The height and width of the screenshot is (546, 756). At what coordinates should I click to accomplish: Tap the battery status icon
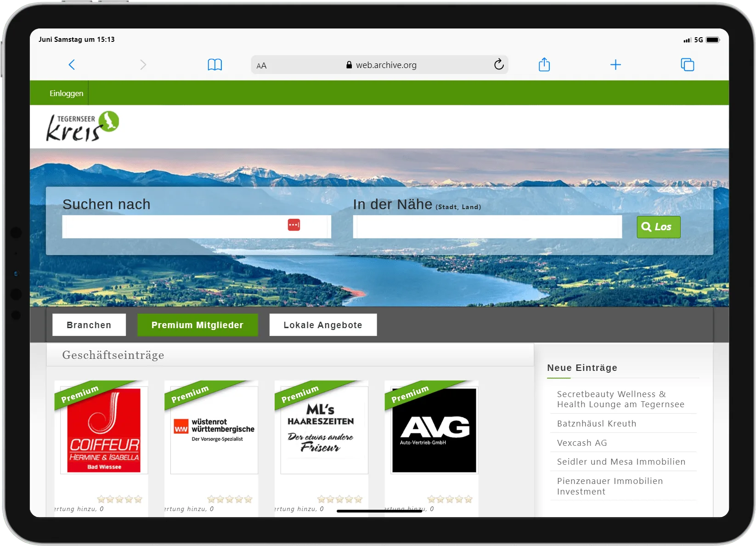point(713,40)
